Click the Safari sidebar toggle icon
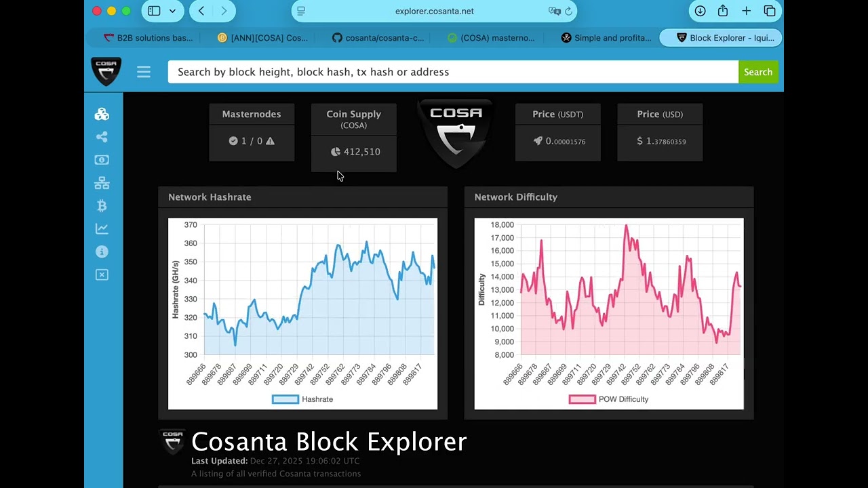The image size is (868, 488). (x=154, y=11)
